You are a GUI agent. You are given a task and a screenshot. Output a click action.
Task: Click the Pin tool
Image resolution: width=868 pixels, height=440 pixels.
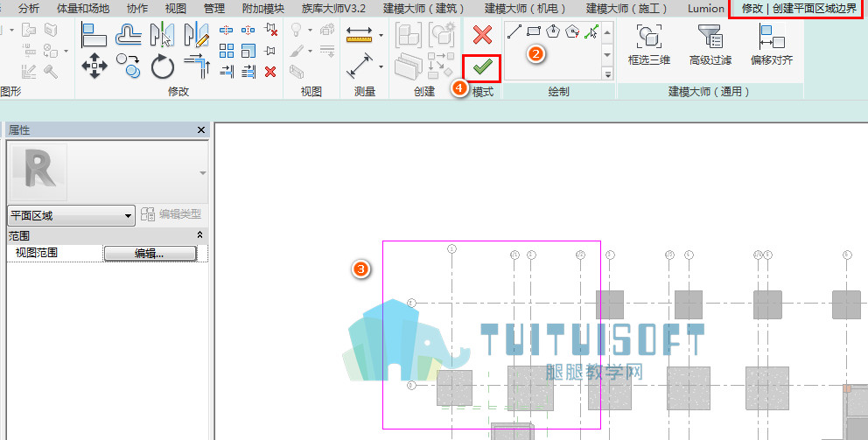(270, 51)
